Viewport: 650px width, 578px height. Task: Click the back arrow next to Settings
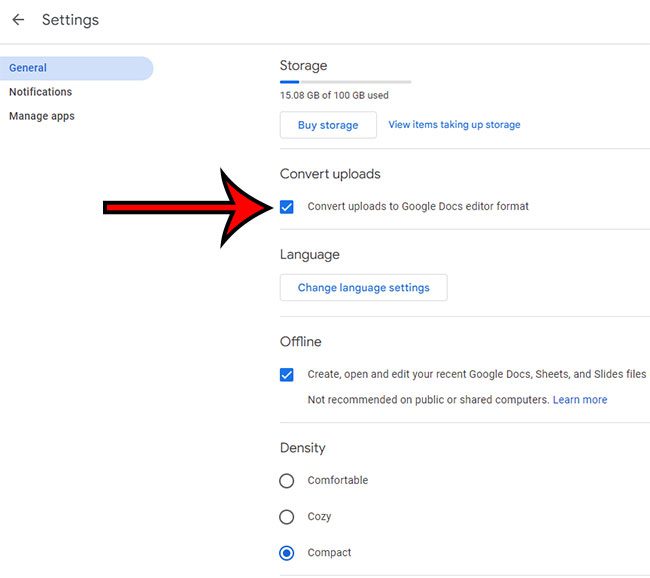(x=18, y=20)
